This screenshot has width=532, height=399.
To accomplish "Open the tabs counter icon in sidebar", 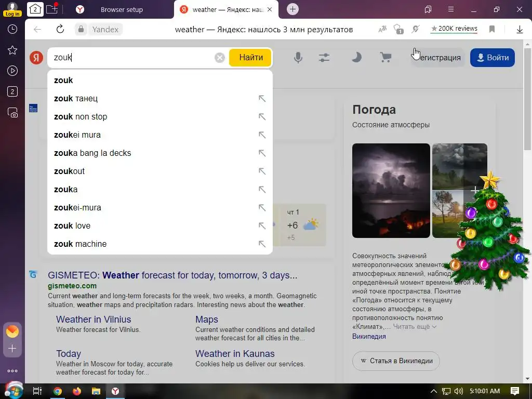I will click(x=12, y=91).
